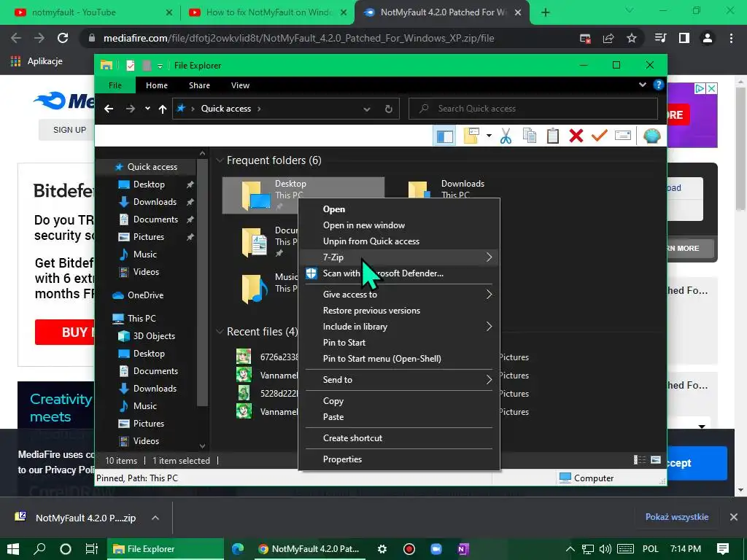
Task: Switch to the Share ribbon tab
Action: (x=199, y=85)
